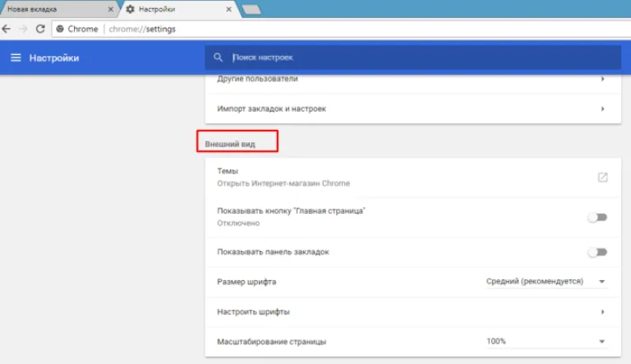Expand Другие пользователи row arrow
Image resolution: width=631 pixels, height=364 pixels.
point(602,79)
